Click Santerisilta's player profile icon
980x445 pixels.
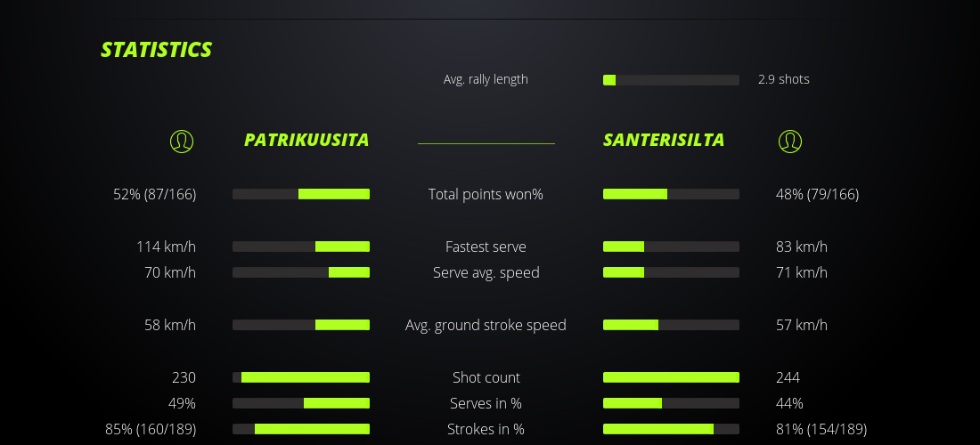(x=790, y=141)
